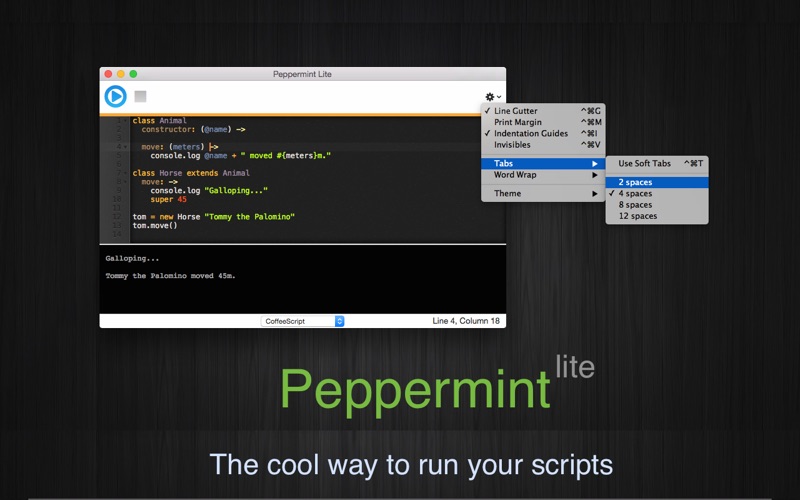Image resolution: width=800 pixels, height=500 pixels.
Task: Toggle Indentation Guides option
Action: coord(543,133)
